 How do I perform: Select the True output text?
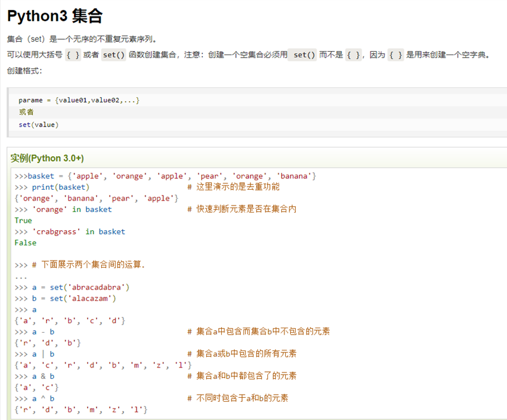[23, 220]
